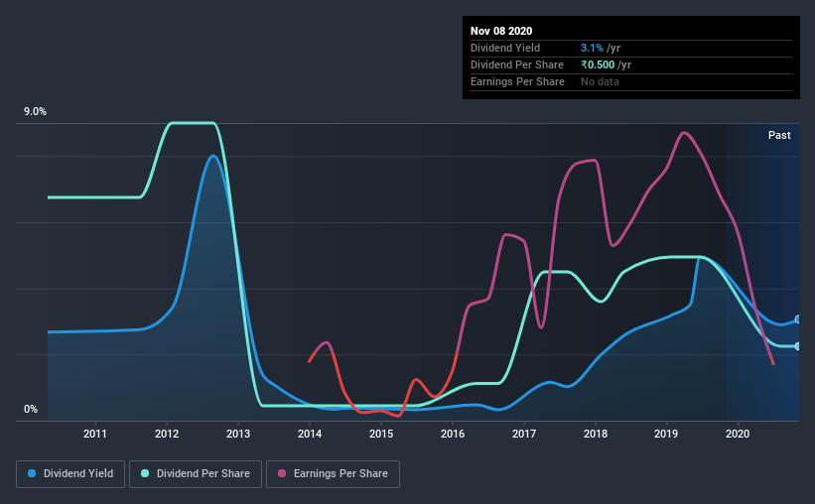815x504 pixels.
Task: Click the 2020 x-axis label
Action: click(738, 434)
